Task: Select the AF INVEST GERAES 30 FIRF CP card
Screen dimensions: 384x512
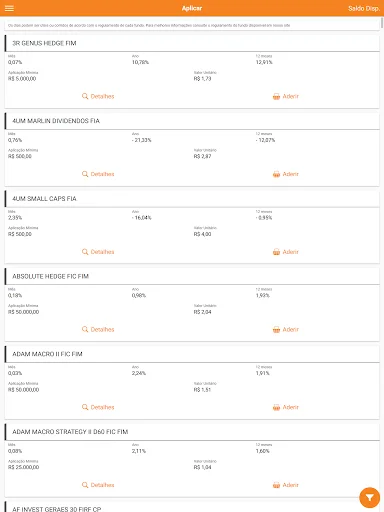Action: click(192, 507)
